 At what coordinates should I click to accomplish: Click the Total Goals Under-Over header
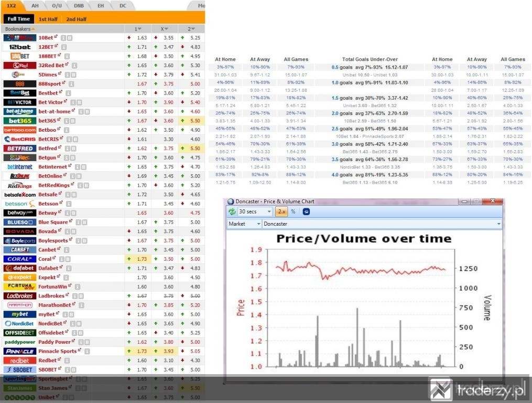[x=370, y=59]
